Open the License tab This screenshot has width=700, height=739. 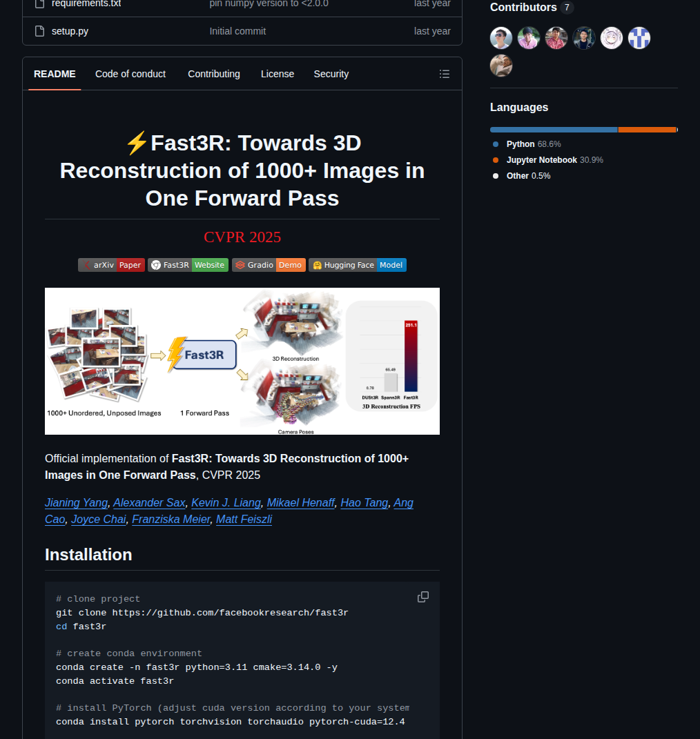click(278, 74)
